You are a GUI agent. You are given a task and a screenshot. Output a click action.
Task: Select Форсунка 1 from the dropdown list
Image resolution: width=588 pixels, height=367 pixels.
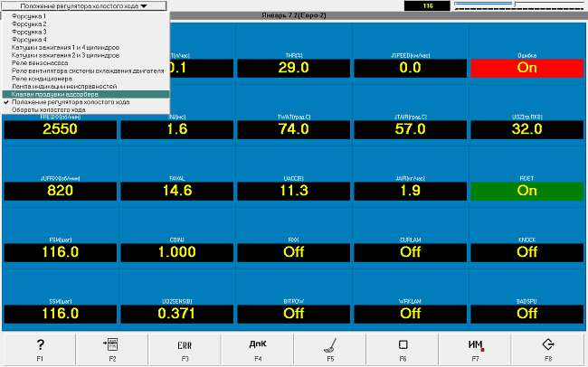[30, 16]
